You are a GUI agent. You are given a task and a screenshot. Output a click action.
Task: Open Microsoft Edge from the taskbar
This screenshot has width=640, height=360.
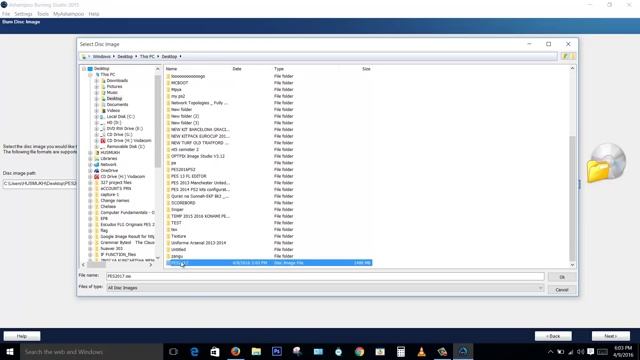[x=194, y=351]
